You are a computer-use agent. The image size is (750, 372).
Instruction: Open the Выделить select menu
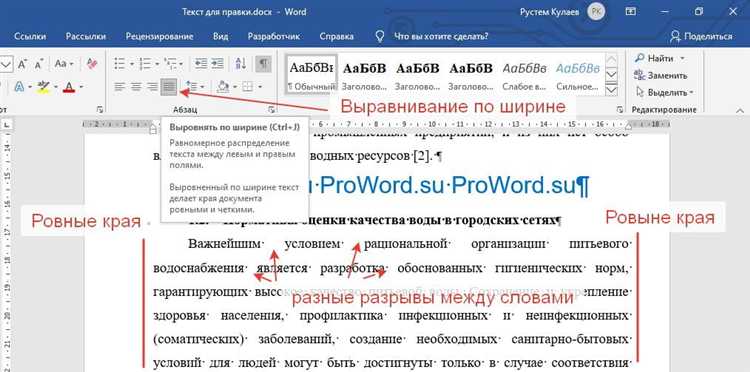point(665,92)
